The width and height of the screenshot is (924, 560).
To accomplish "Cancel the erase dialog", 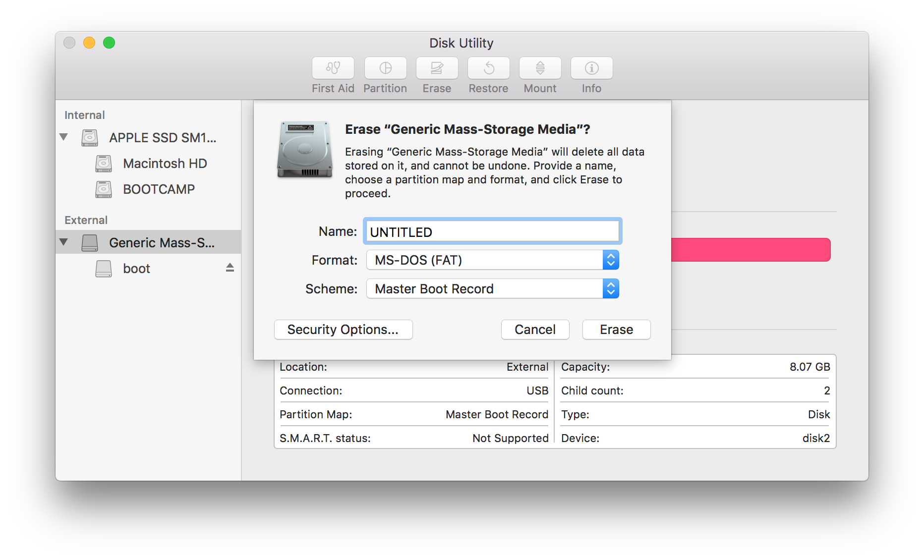I will point(535,329).
